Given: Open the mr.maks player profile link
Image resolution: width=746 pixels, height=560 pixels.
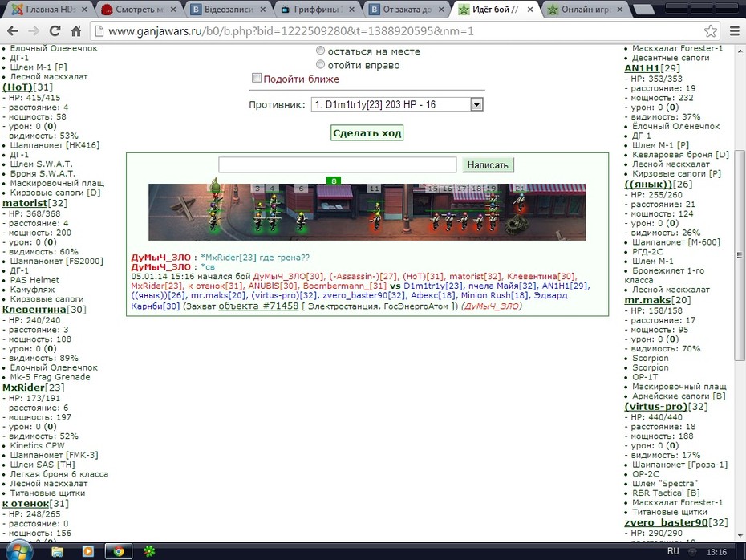Looking at the screenshot, I should [x=647, y=300].
